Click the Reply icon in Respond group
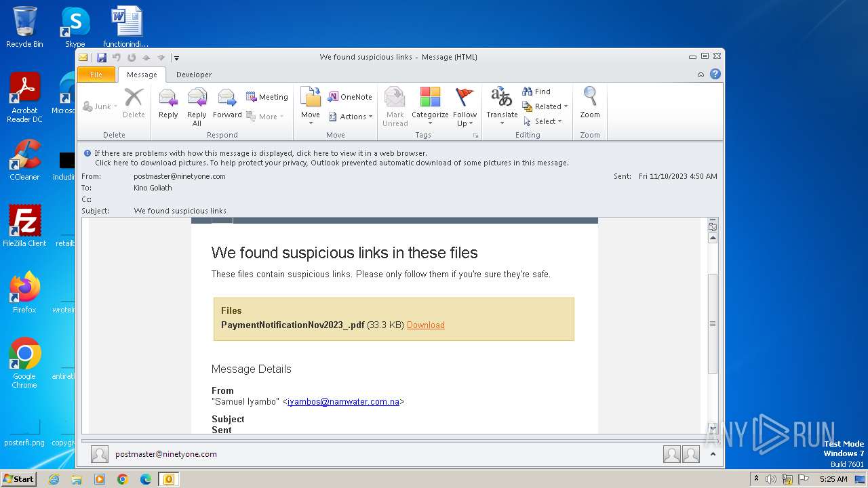 [168, 104]
